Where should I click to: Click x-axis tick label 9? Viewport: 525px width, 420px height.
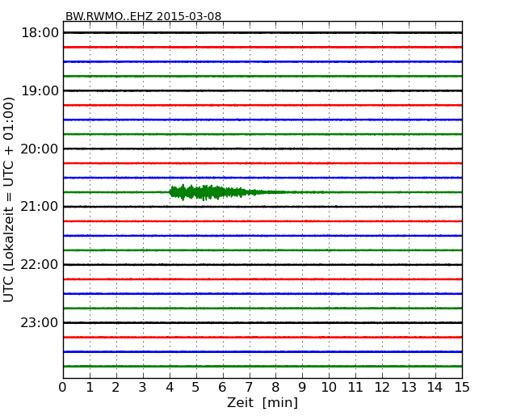point(302,388)
